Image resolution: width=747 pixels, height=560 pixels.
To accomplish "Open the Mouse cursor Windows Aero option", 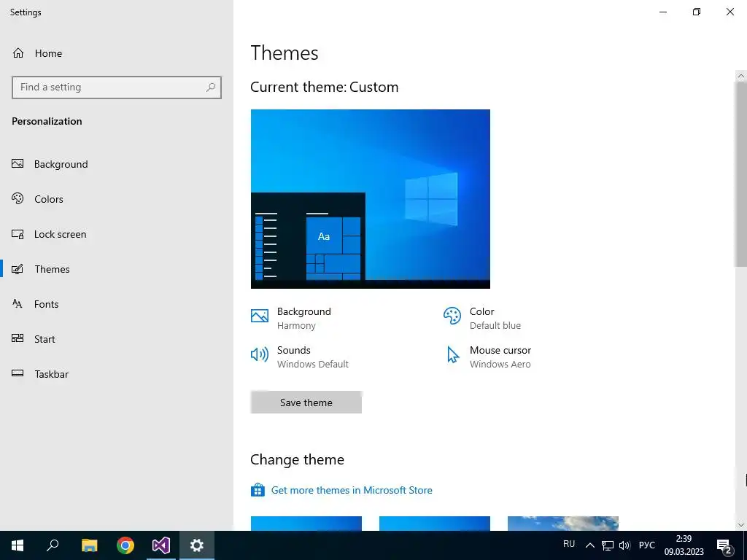I will (x=489, y=357).
